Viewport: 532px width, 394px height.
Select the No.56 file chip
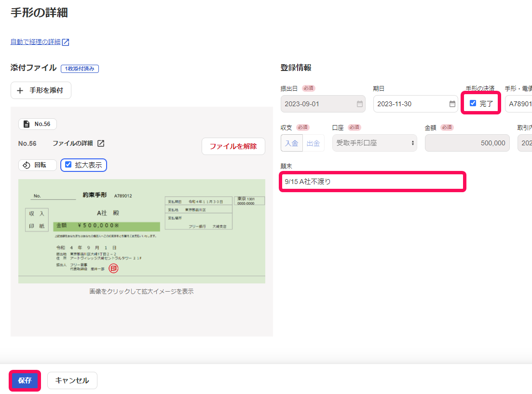pyautogui.click(x=37, y=124)
